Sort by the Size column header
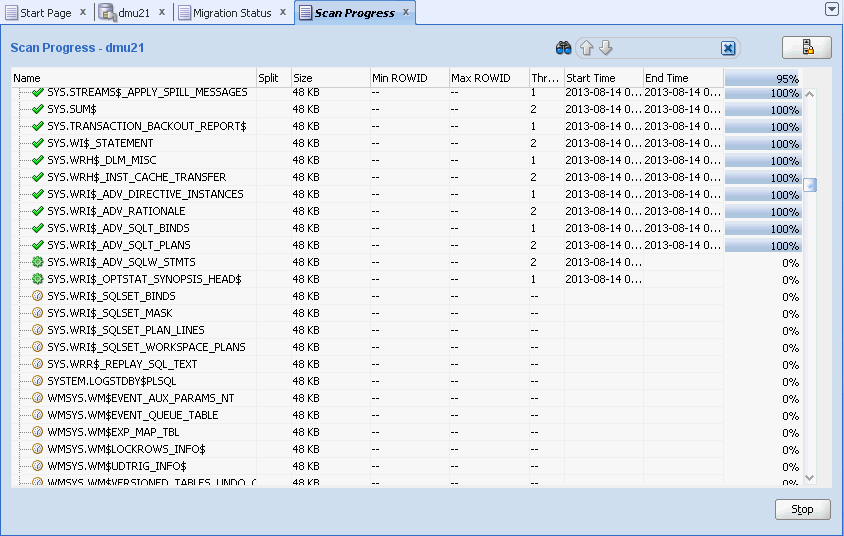The width and height of the screenshot is (844, 536). tap(330, 78)
